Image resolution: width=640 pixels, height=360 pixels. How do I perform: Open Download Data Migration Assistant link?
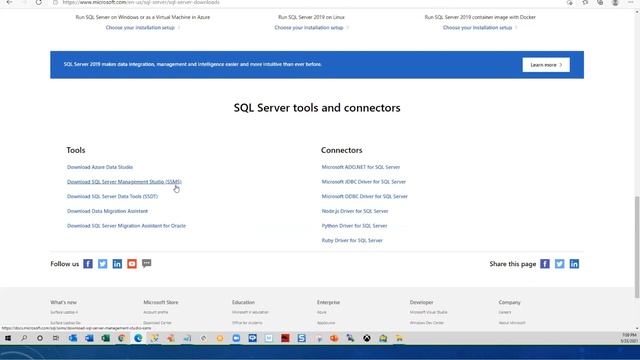point(107,211)
